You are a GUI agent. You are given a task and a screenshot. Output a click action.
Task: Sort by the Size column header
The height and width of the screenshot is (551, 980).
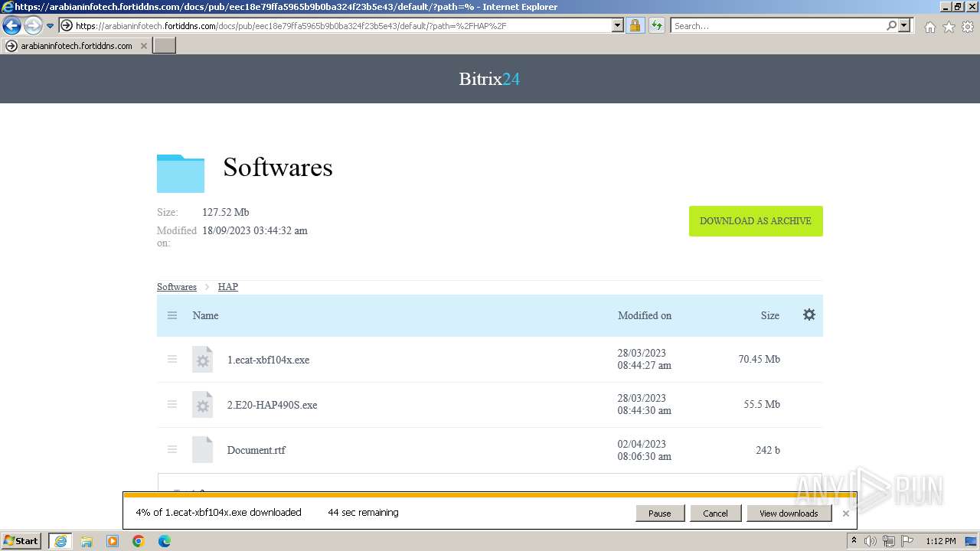[770, 315]
